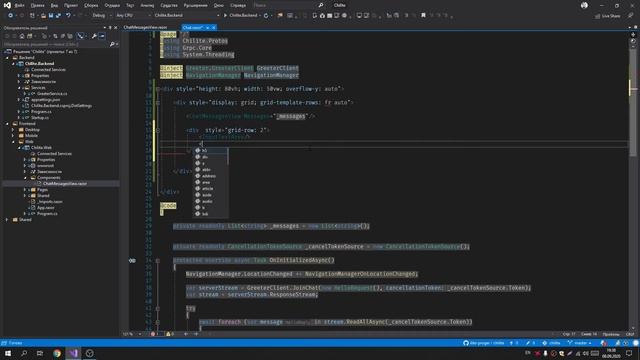Viewport: 640px width, 360px height.
Task: Start debugging with green play arrow
Action: click(225, 16)
